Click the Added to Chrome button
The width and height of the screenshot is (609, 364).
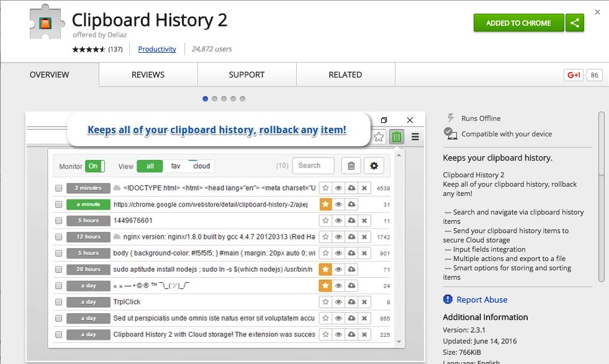[x=518, y=23]
